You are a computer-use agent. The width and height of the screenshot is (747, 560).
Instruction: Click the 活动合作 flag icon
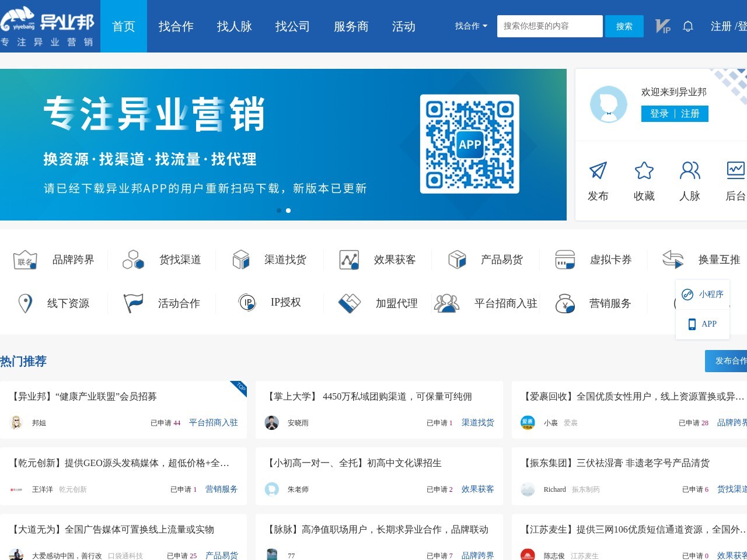(x=133, y=303)
